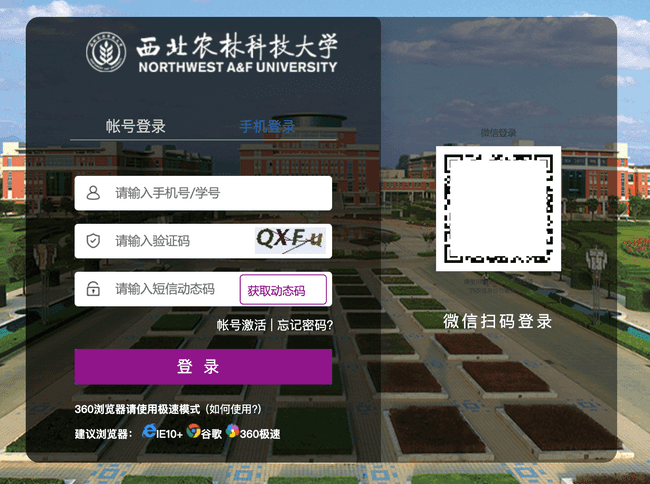The width and height of the screenshot is (650, 484).
Task: Focus the 请输入手机号/学号 input field
Action: tap(203, 193)
